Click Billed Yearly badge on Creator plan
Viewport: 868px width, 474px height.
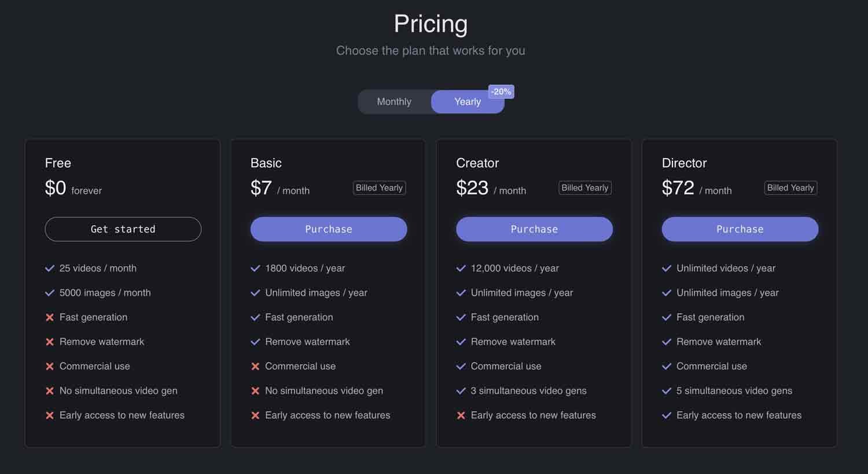(x=584, y=188)
